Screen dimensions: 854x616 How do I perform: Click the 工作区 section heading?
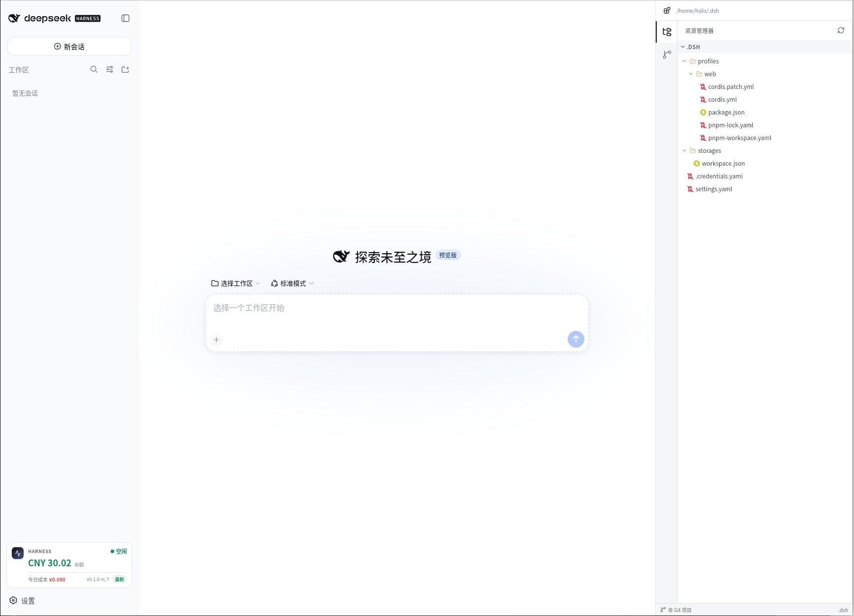tap(19, 70)
